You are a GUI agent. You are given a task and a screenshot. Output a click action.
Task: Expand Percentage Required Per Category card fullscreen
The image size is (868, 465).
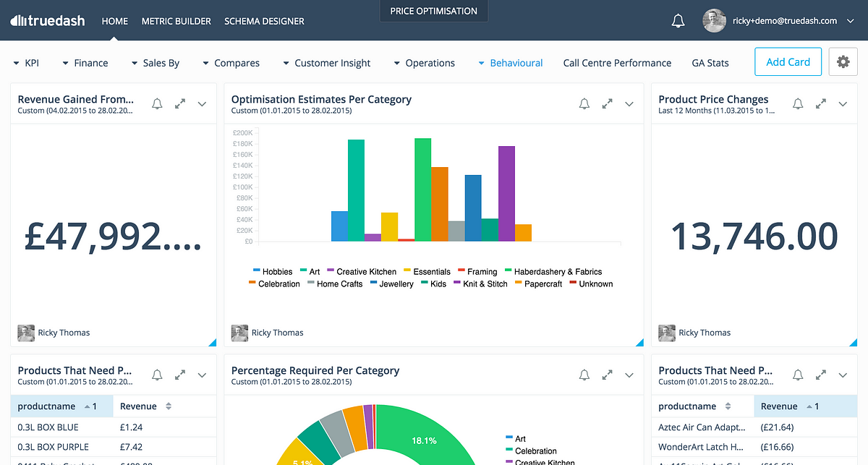(608, 375)
